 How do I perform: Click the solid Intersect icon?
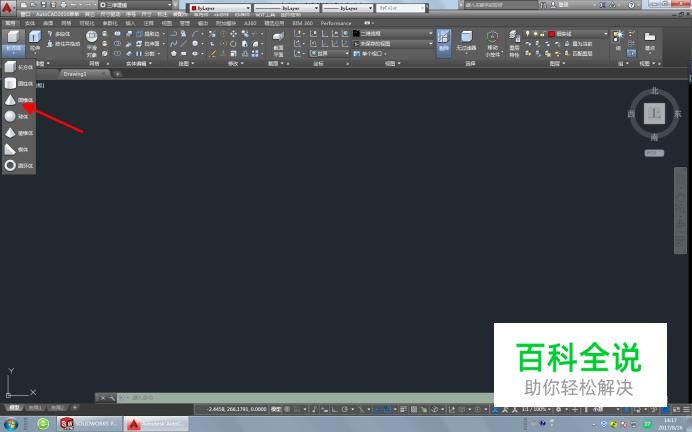coord(117,53)
